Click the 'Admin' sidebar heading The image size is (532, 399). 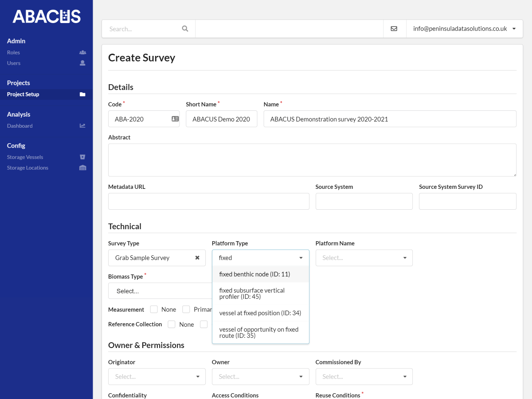16,41
